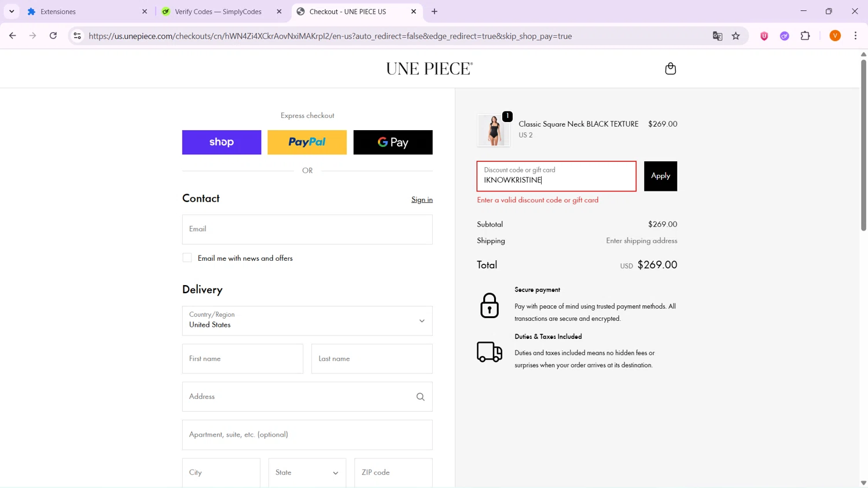Pay with PayPal button
Viewport: 868px width, 488px height.
(307, 142)
